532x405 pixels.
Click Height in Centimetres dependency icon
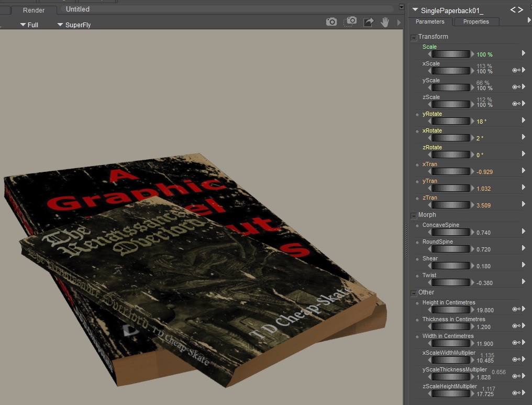pyautogui.click(x=516, y=309)
